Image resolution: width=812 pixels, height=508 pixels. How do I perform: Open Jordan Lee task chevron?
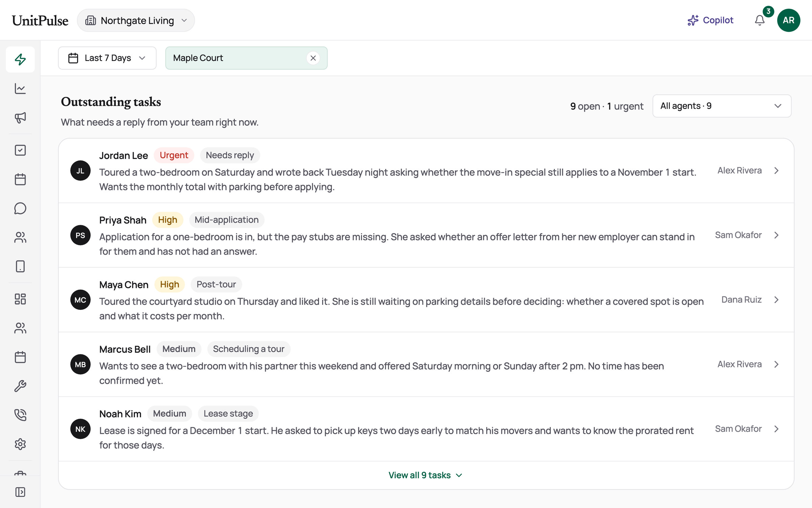coord(776,171)
